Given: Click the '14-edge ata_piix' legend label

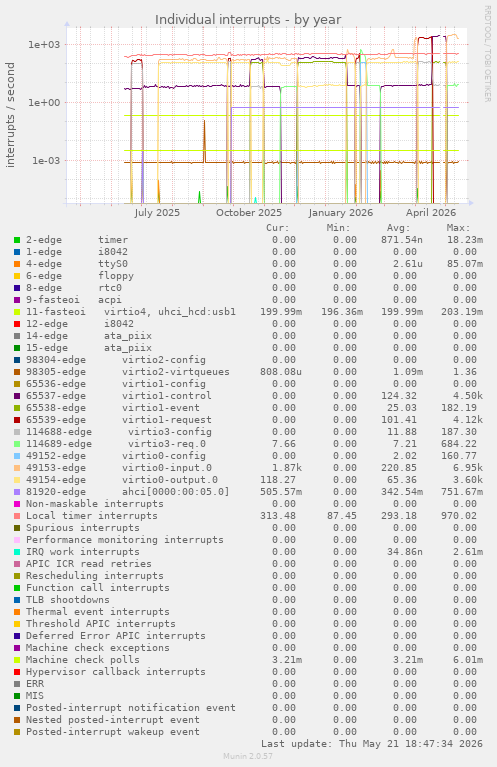Looking at the screenshot, I should [x=89, y=336].
